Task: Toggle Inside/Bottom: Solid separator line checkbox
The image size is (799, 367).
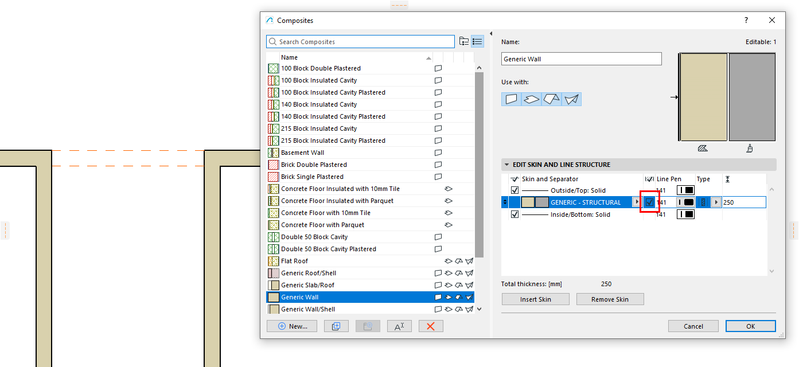Action: click(515, 215)
